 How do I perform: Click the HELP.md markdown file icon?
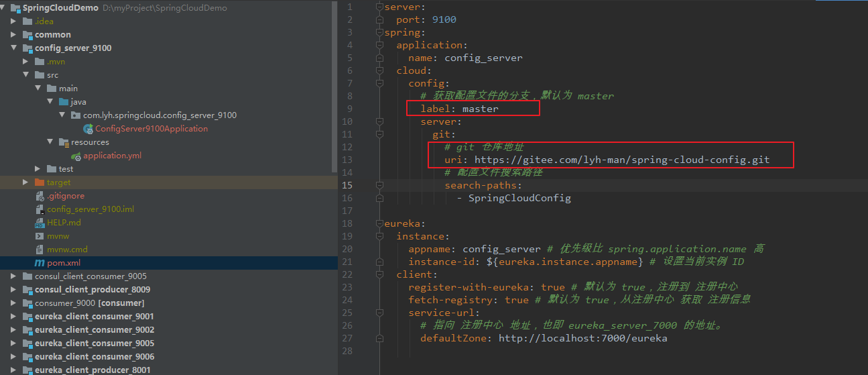coord(40,223)
